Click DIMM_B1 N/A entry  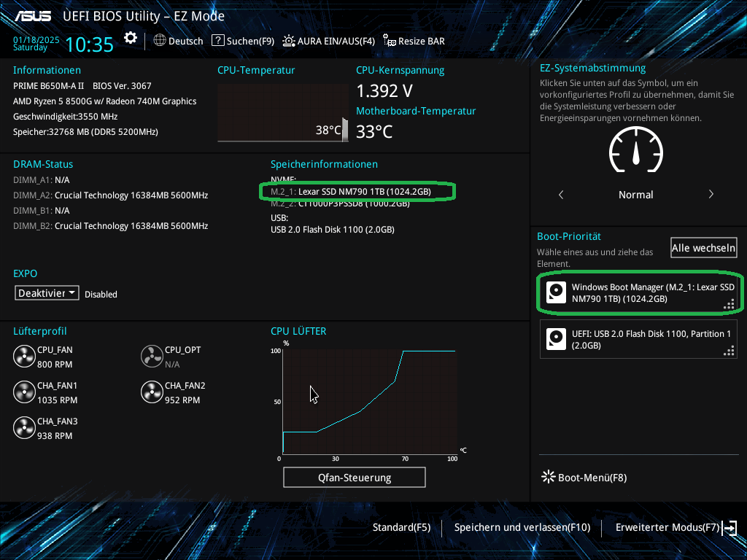(x=42, y=211)
